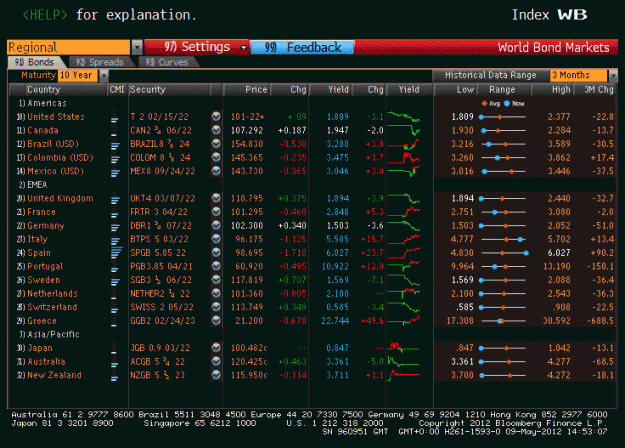Click the United States yield sparkline

403,117
